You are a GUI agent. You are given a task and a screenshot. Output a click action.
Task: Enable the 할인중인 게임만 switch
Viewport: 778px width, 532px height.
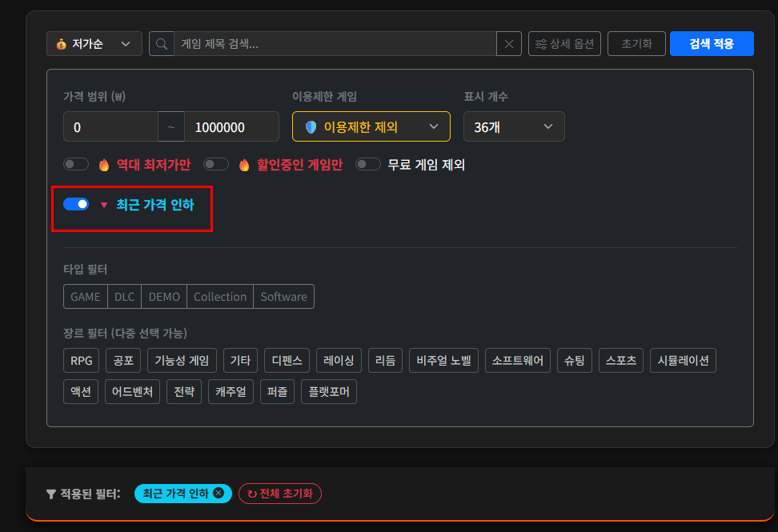point(216,165)
